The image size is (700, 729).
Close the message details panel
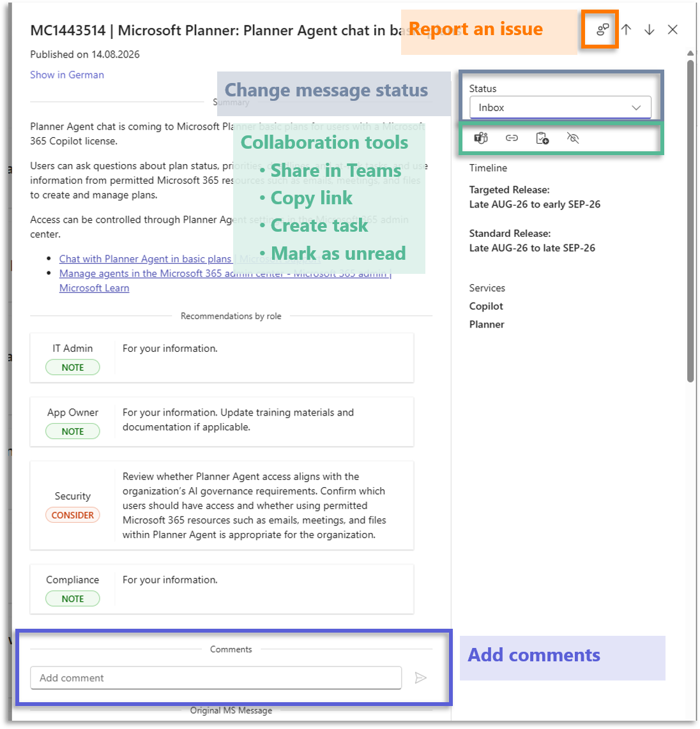pyautogui.click(x=673, y=30)
